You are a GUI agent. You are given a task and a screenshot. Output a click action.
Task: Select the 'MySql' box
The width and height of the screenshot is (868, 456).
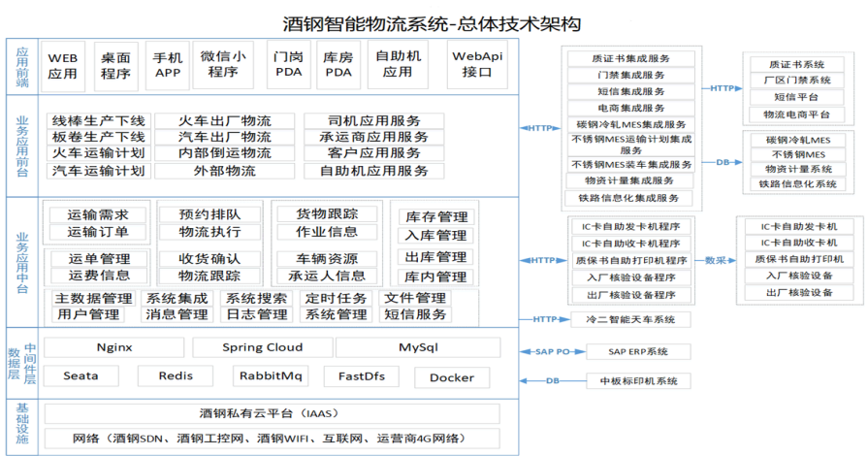418,347
